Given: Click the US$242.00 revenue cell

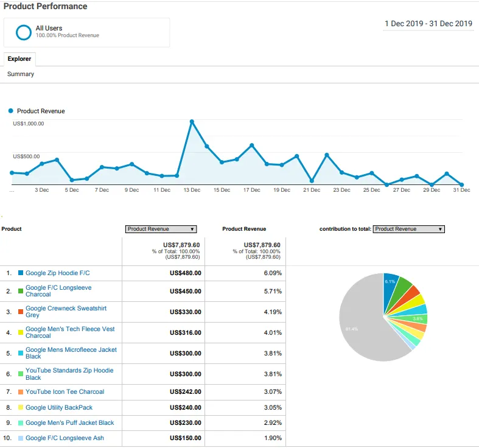Looking at the screenshot, I should [x=186, y=392].
